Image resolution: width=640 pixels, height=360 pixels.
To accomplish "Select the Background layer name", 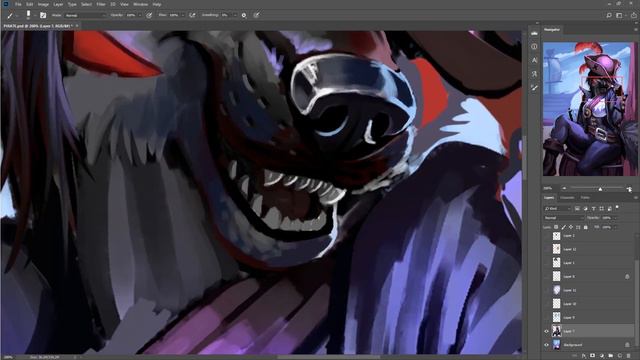I will pos(573,345).
